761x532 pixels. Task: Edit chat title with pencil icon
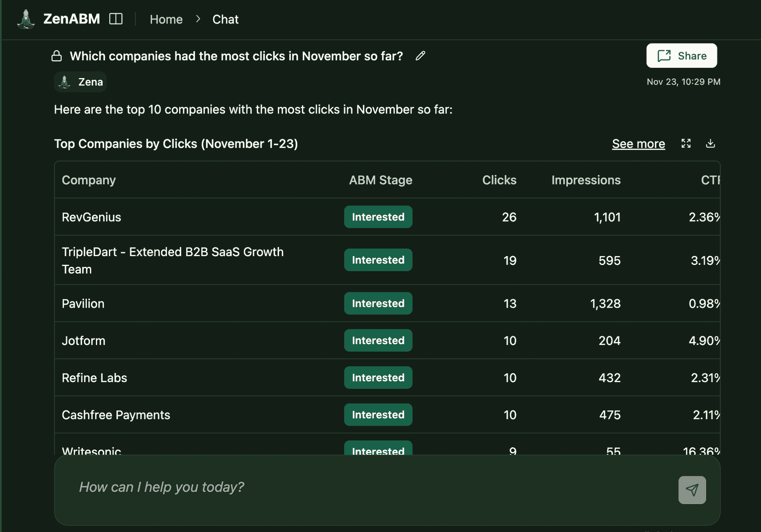(x=420, y=56)
